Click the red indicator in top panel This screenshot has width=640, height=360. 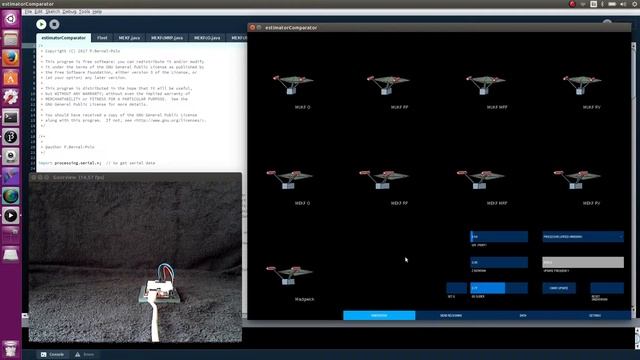coord(572,4)
